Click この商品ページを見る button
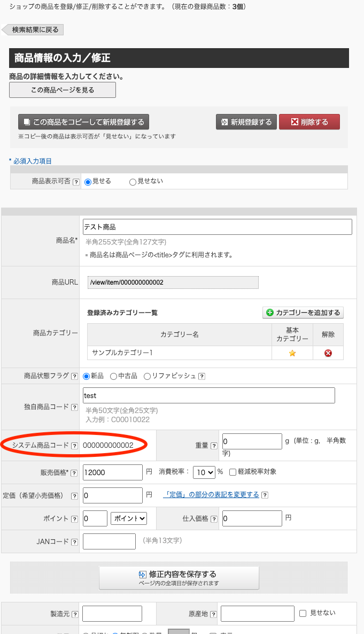 pos(63,90)
